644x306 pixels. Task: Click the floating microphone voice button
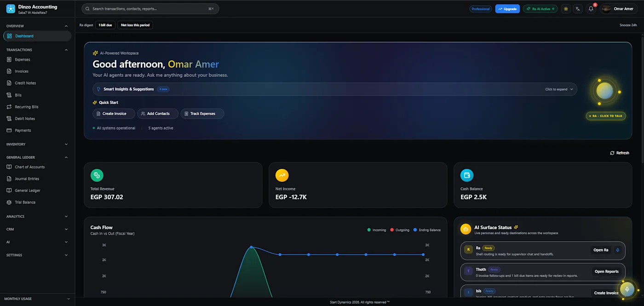[627, 289]
